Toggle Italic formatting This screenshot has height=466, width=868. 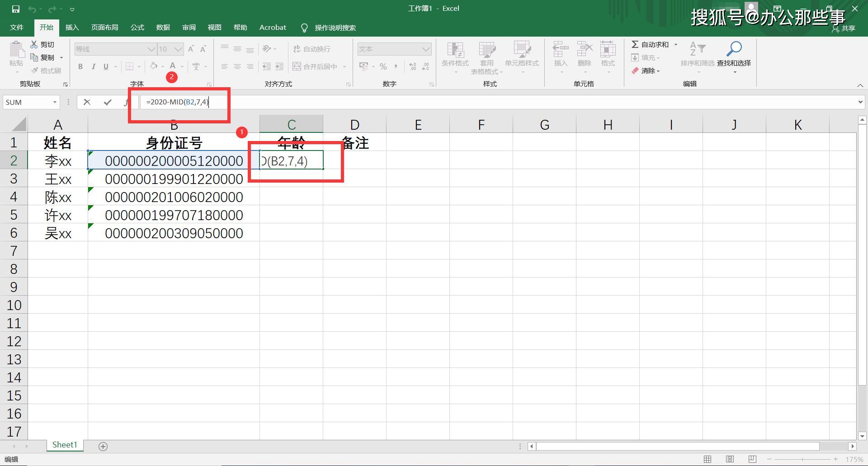[x=93, y=67]
